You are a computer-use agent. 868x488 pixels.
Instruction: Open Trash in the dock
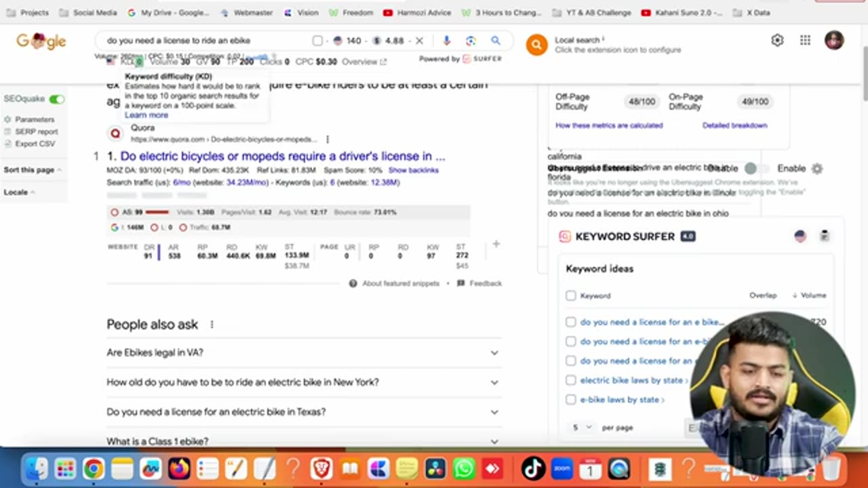coord(831,468)
